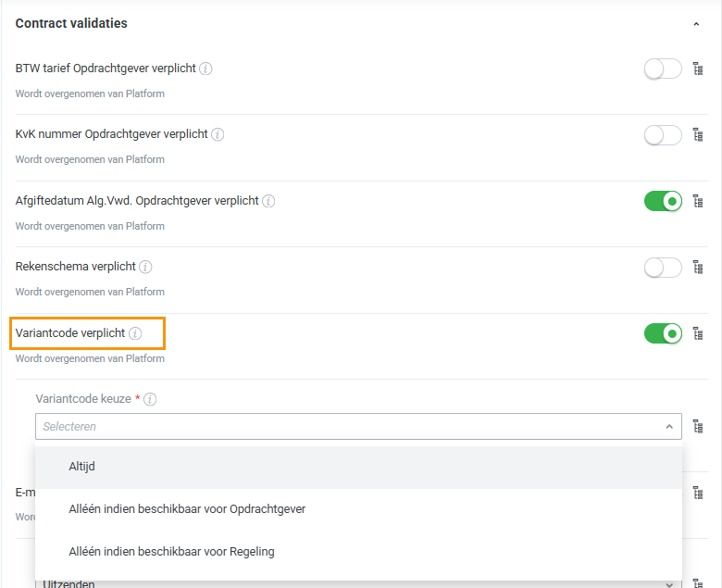The height and width of the screenshot is (588, 722).
Task: Open hierarchy icon beside Variantcode keuze dropdown
Action: coord(699,427)
